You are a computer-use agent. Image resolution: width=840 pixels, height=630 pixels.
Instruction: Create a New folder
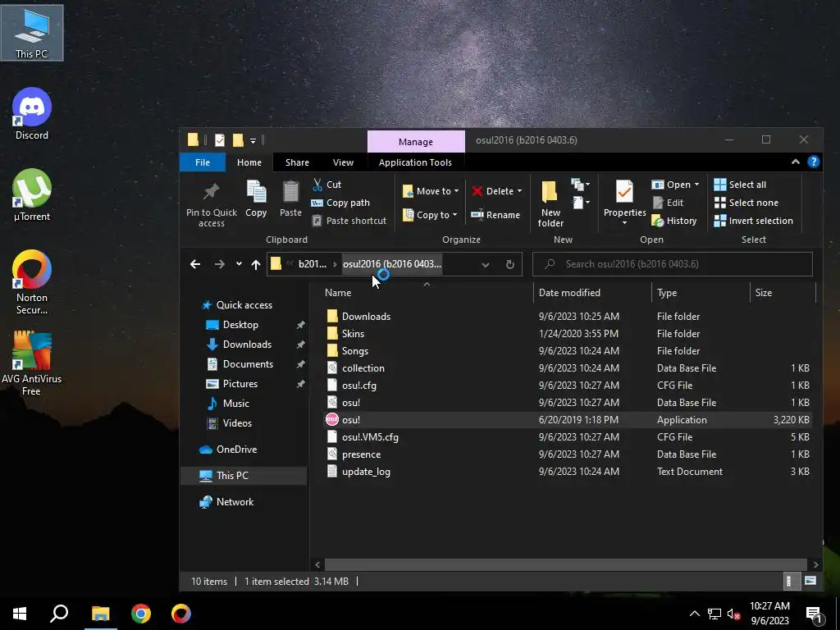click(x=550, y=204)
